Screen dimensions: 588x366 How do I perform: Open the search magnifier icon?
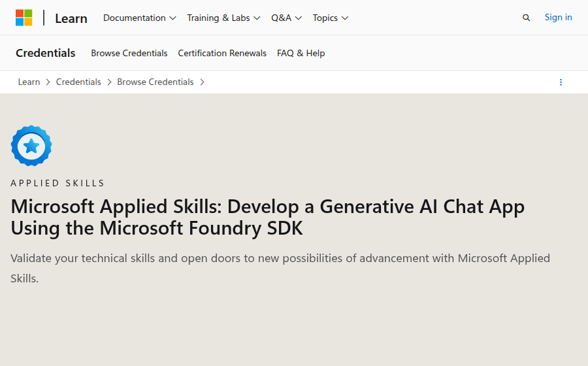pyautogui.click(x=526, y=18)
